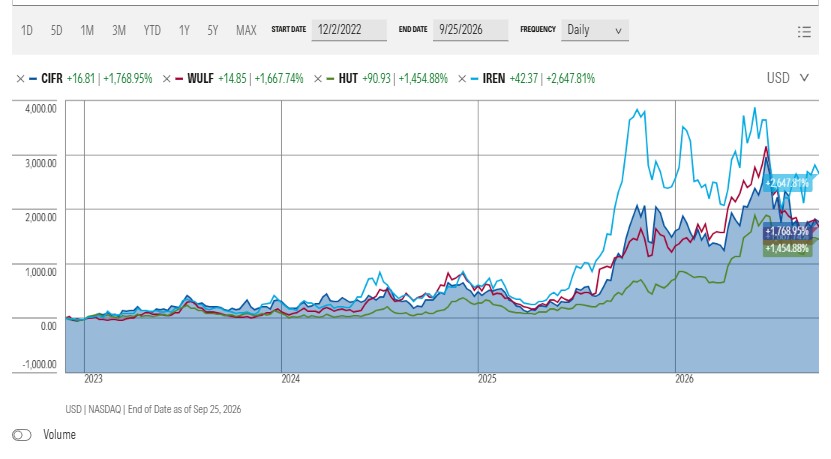This screenshot has height=459, width=831.
Task: Remove the IREN ticker with its X icon
Action: (462, 79)
